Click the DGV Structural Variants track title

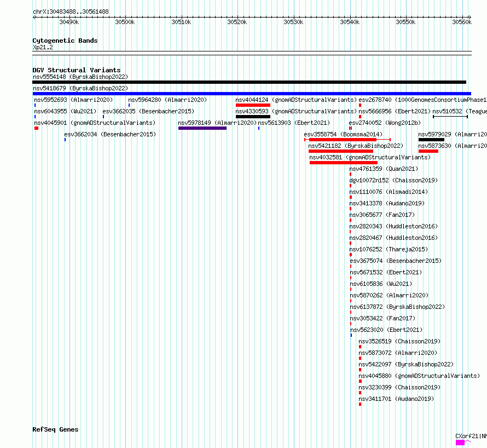(x=77, y=70)
